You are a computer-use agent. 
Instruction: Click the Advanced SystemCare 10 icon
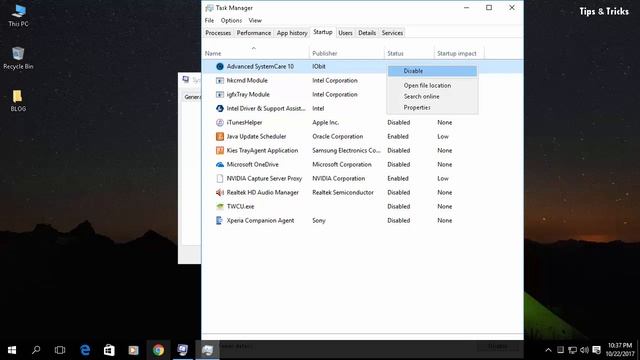(220, 67)
